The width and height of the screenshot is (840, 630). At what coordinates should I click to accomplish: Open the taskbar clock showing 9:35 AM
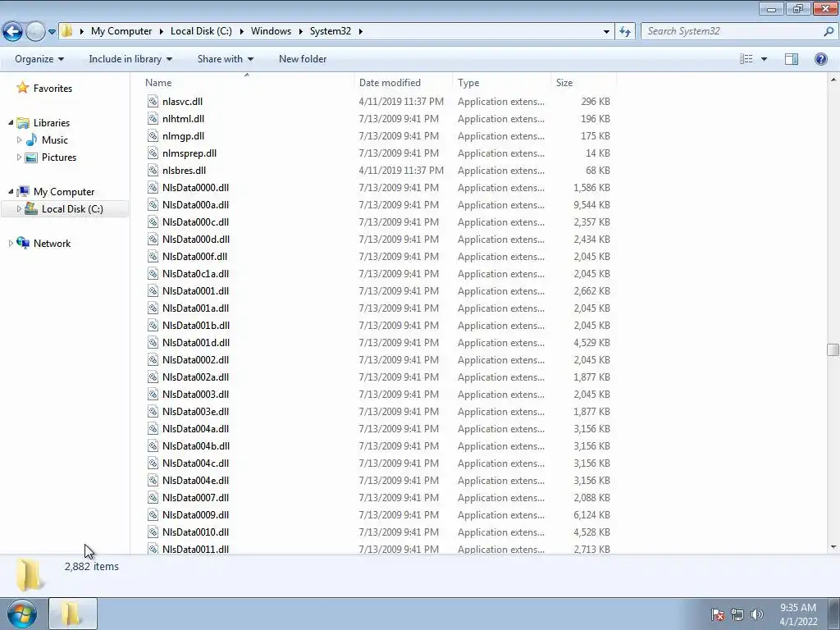point(798,614)
